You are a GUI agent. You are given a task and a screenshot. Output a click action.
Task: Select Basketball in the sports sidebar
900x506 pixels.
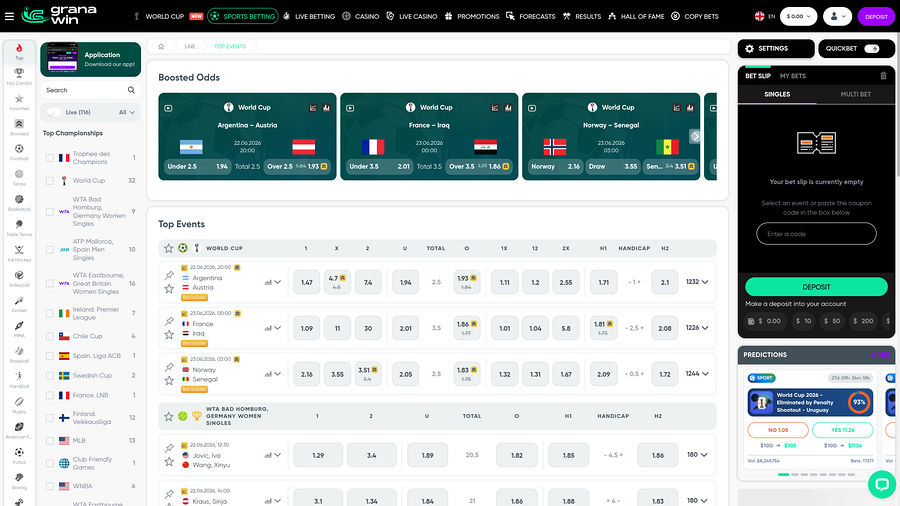pyautogui.click(x=19, y=203)
